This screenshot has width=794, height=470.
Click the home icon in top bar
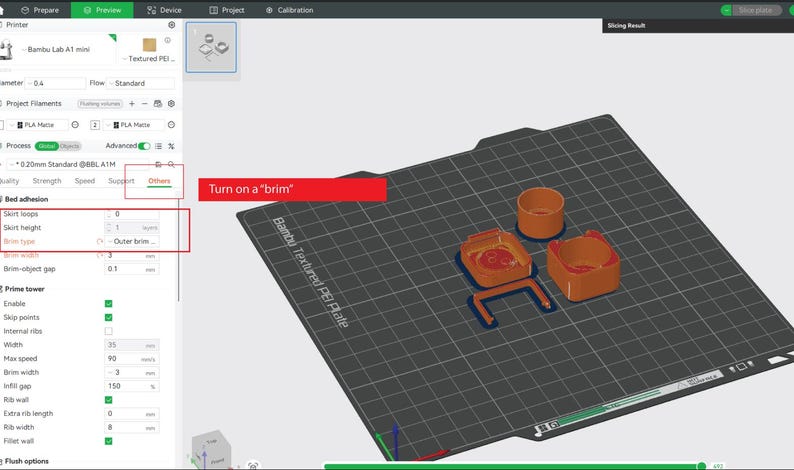coord(2,10)
